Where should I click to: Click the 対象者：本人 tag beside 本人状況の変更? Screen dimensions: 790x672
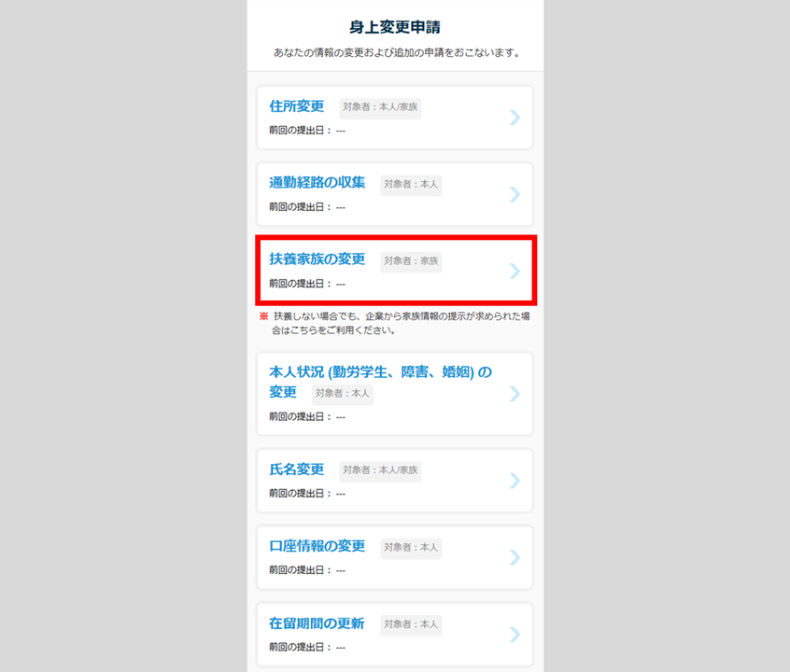click(x=342, y=394)
